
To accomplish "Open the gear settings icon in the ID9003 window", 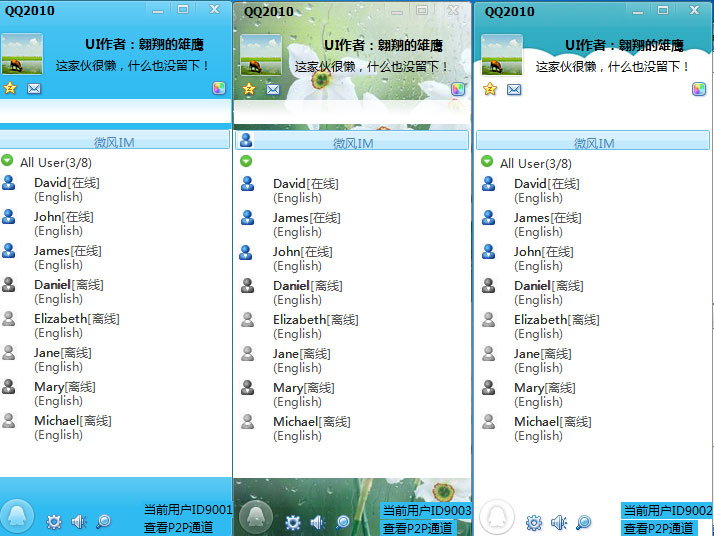I will point(293,522).
